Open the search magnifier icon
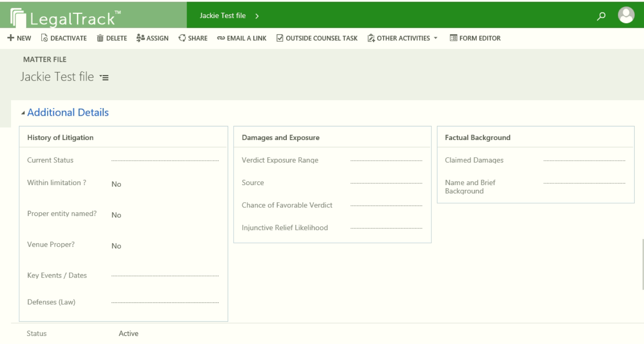This screenshot has width=644, height=344. pyautogui.click(x=602, y=16)
